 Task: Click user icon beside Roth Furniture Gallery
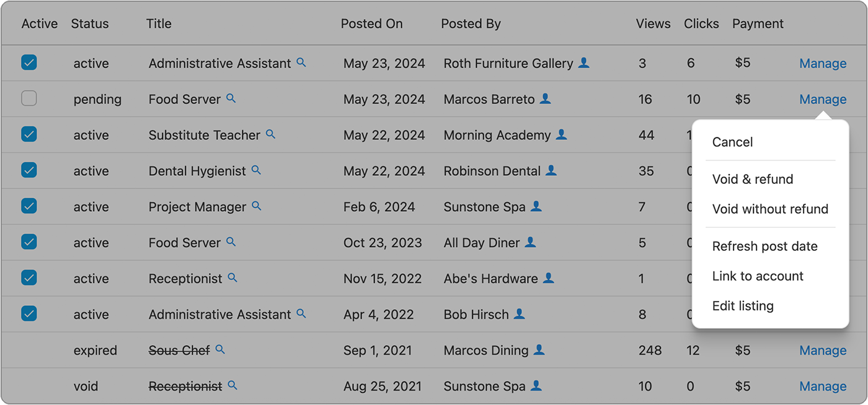[x=583, y=63]
